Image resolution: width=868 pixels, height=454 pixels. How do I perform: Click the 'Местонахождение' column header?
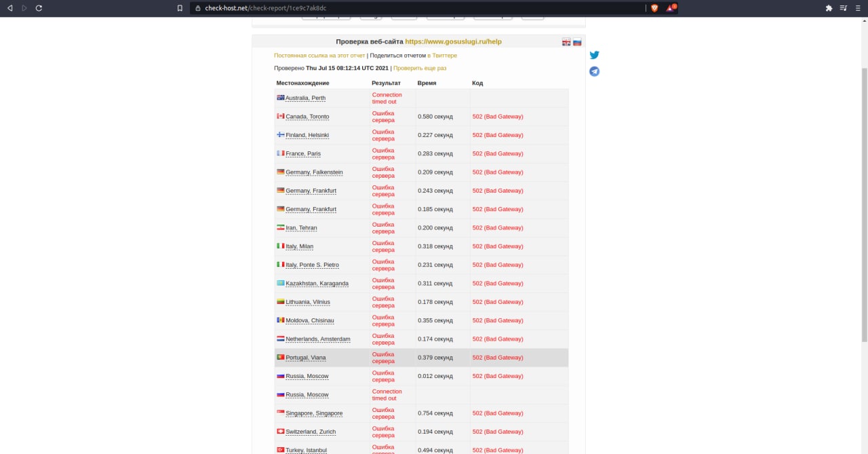tap(302, 83)
